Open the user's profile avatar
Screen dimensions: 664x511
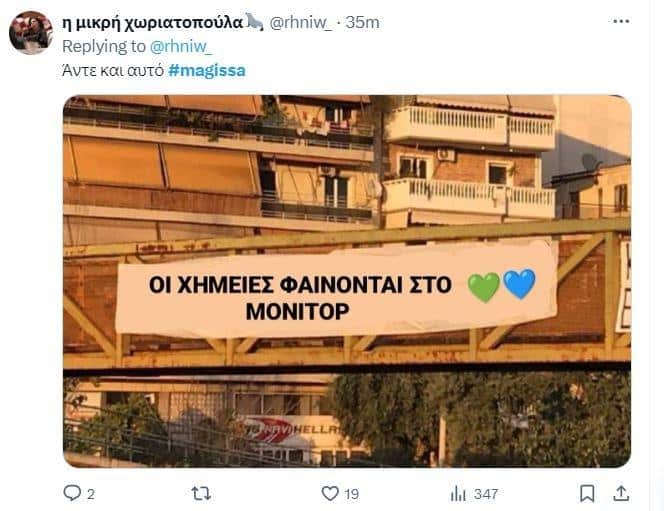30,33
